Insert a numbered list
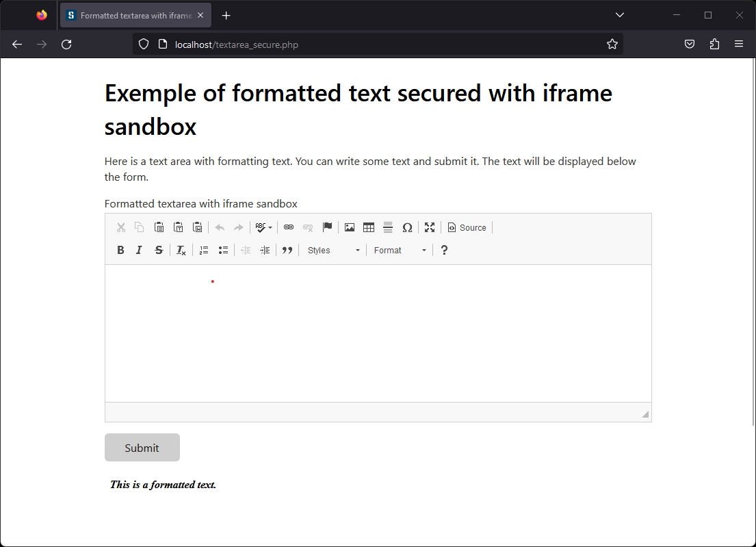This screenshot has height=547, width=756. [x=204, y=251]
